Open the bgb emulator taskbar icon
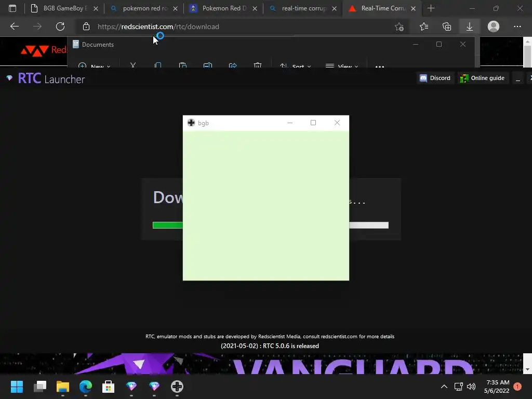This screenshot has width=532, height=399. pyautogui.click(x=177, y=387)
